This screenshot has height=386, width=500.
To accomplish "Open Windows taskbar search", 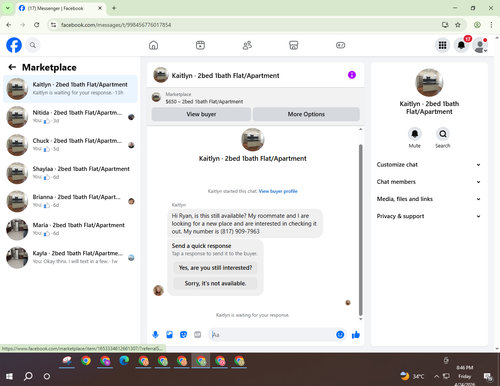I will (x=28, y=376).
